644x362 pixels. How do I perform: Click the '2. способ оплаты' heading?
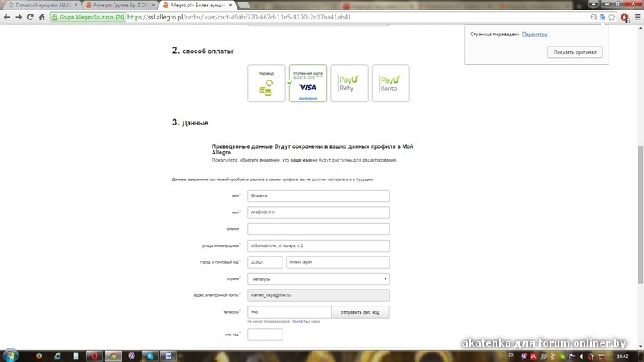click(203, 51)
